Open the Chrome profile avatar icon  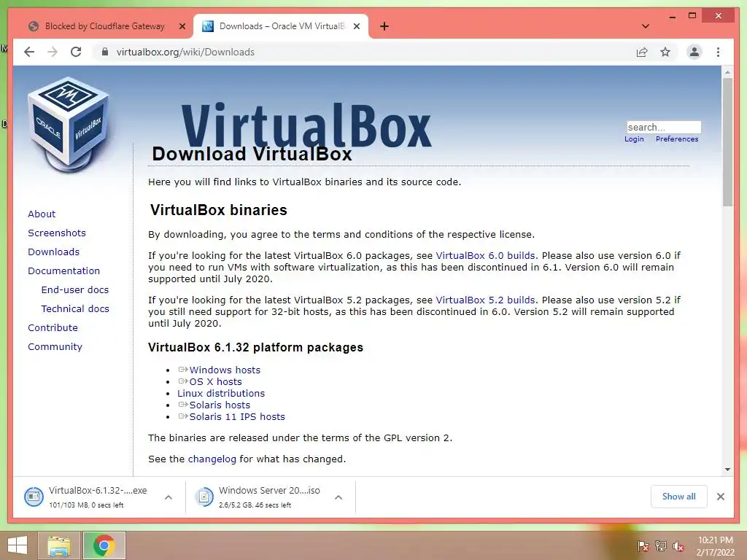coord(694,52)
